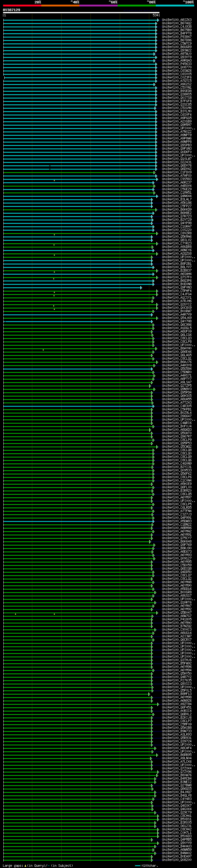
Task: Select hit label UniRef100_B6UCR9
Action: coord(177,47)
